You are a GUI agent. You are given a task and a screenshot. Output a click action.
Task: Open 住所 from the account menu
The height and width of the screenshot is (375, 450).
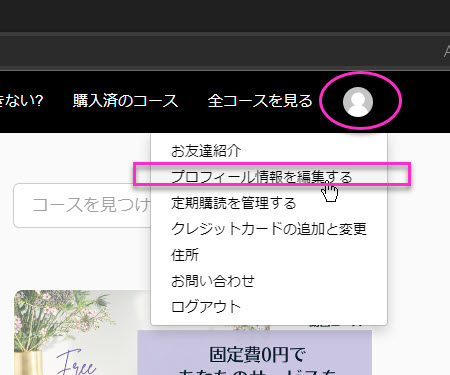(185, 255)
